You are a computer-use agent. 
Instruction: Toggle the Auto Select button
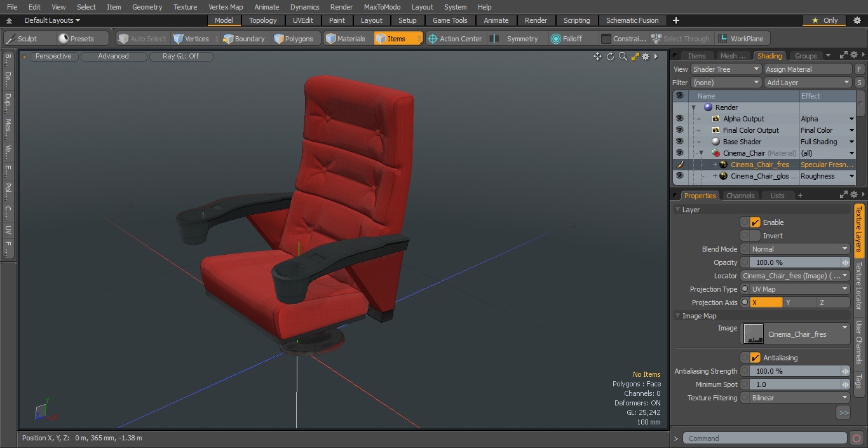click(x=142, y=39)
